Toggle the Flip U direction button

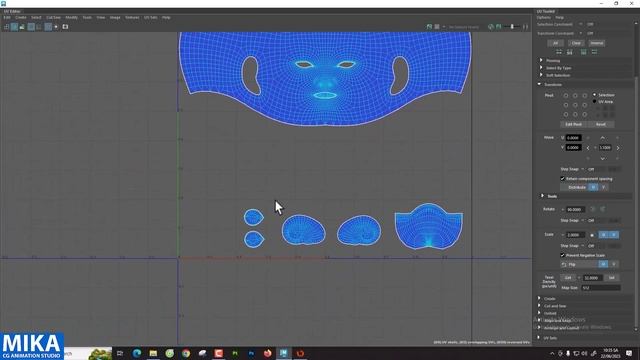coord(603,264)
